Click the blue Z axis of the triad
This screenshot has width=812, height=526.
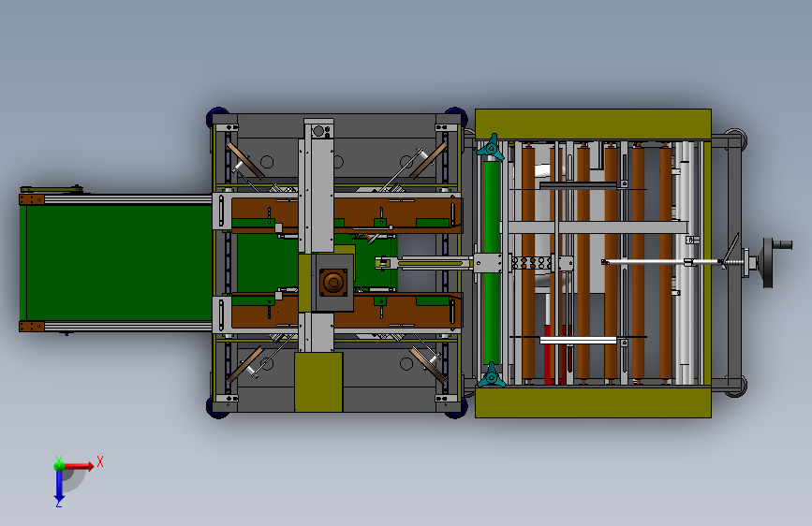click(x=59, y=486)
